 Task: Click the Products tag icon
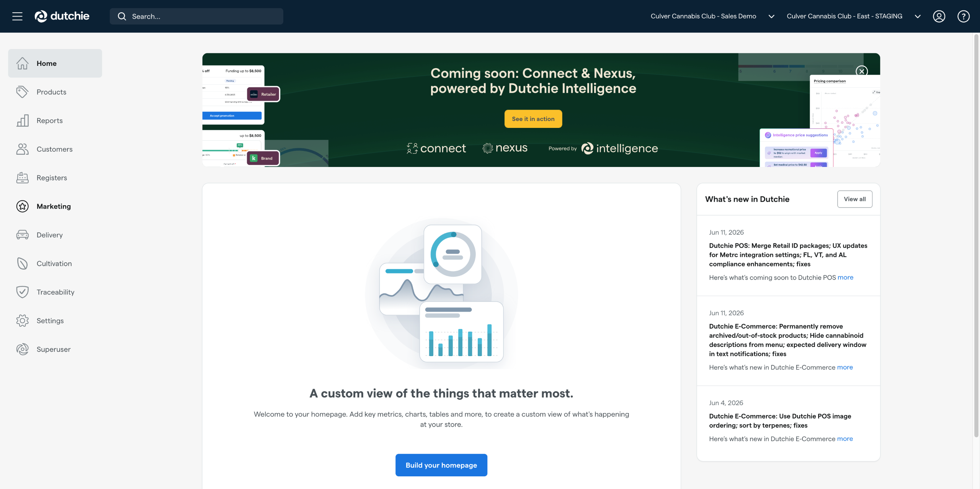[23, 92]
